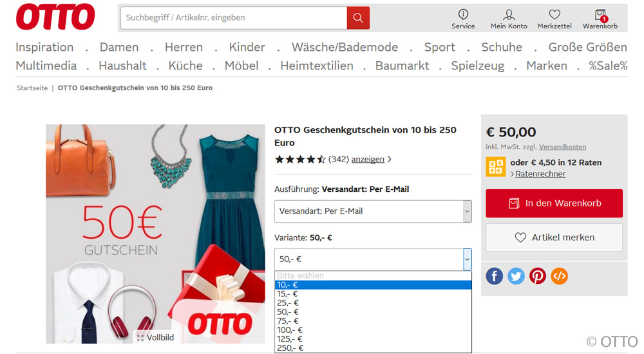
Task: Open the Multimedia menu
Action: [46, 66]
